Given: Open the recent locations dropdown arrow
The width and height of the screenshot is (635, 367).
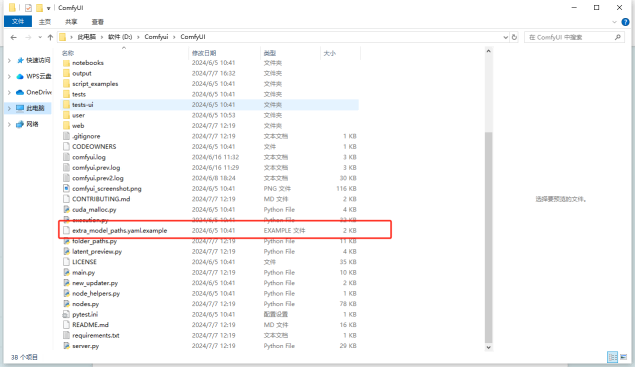Looking at the screenshot, I should pos(40,37).
